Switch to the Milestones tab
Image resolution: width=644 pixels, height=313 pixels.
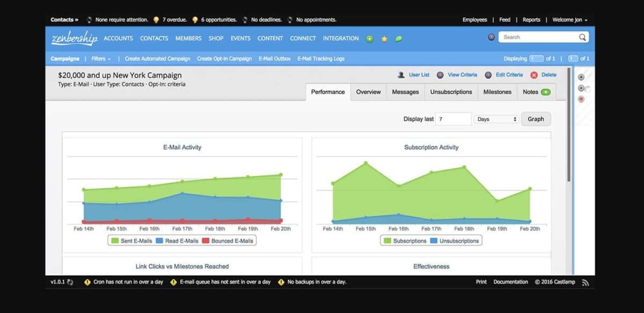[x=497, y=92]
